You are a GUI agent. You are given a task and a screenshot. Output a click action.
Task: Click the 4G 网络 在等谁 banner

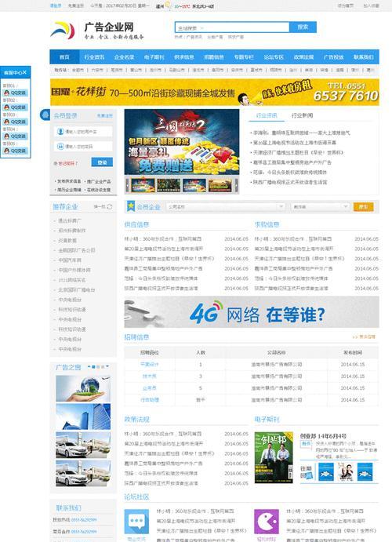(252, 312)
